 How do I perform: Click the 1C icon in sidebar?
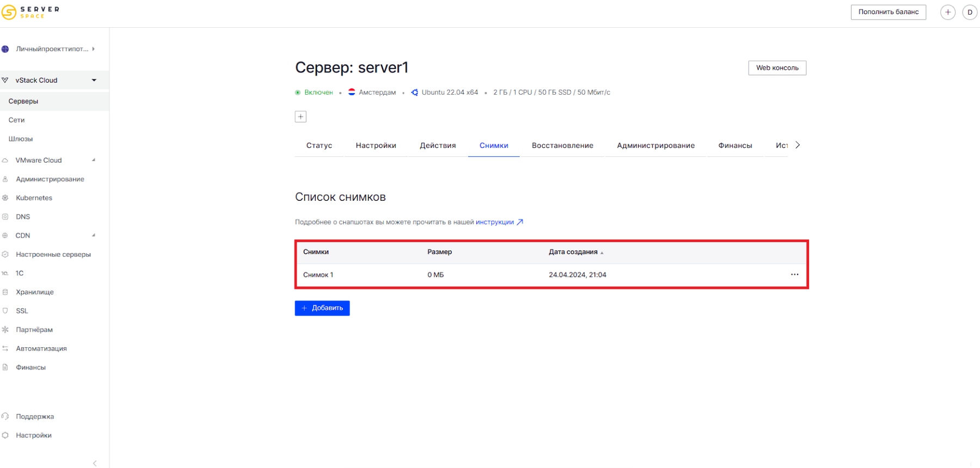point(5,273)
